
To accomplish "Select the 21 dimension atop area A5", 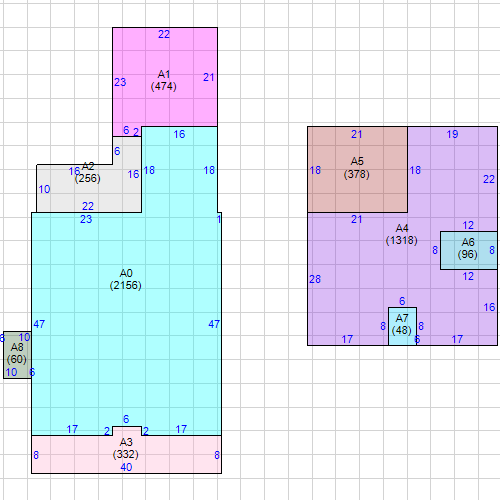I will pos(357,134).
